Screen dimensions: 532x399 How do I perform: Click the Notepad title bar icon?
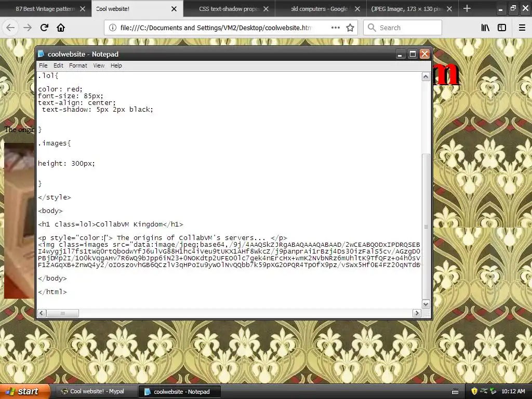tap(41, 54)
